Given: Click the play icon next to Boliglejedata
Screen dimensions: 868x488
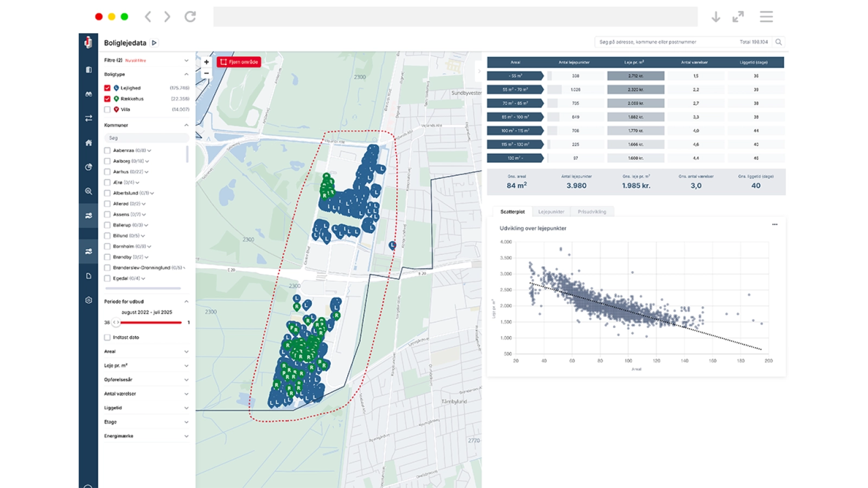Looking at the screenshot, I should coord(155,43).
